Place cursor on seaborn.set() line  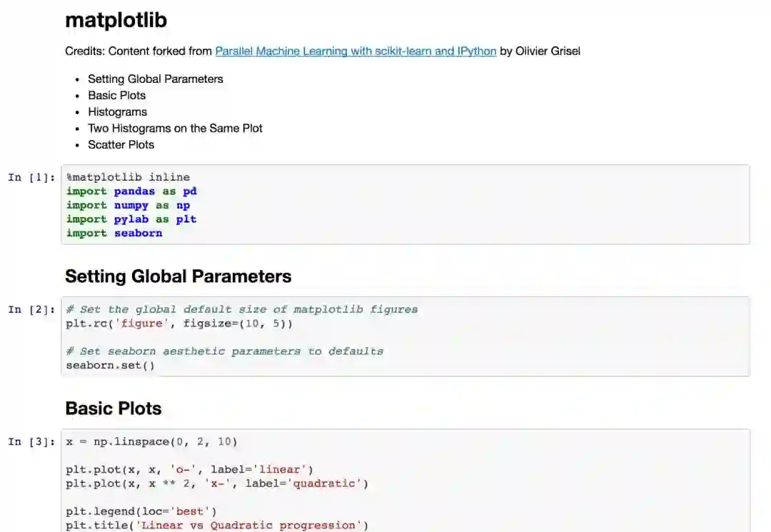pyautogui.click(x=110, y=365)
